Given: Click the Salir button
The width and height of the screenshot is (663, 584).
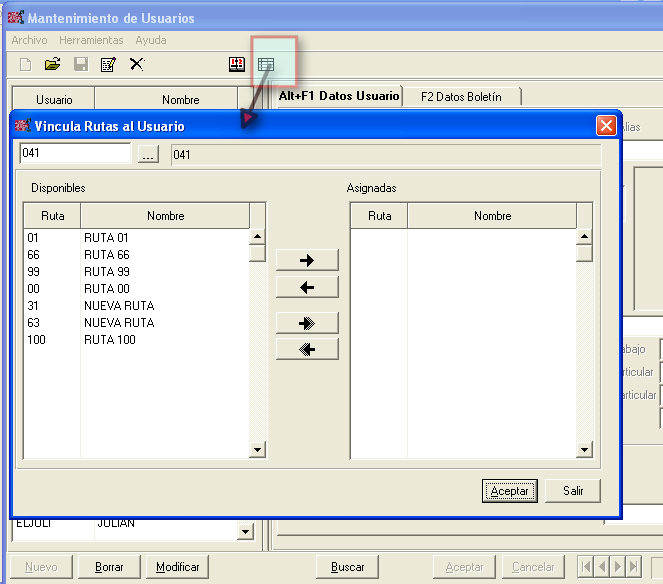Looking at the screenshot, I should [x=573, y=491].
